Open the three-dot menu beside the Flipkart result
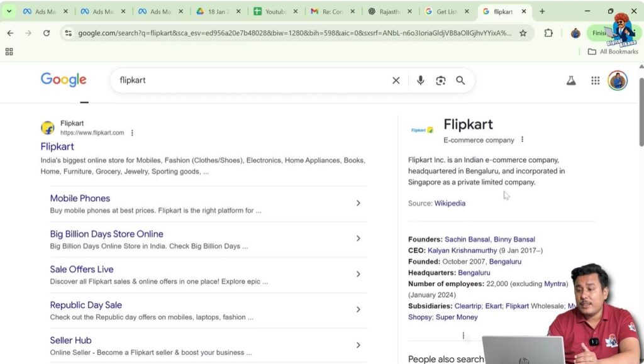 132,133
